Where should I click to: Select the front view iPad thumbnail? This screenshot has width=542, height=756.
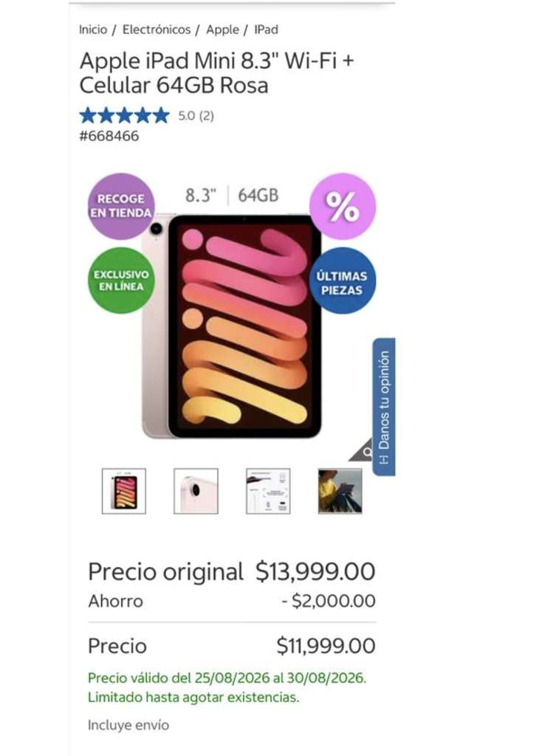tap(124, 491)
